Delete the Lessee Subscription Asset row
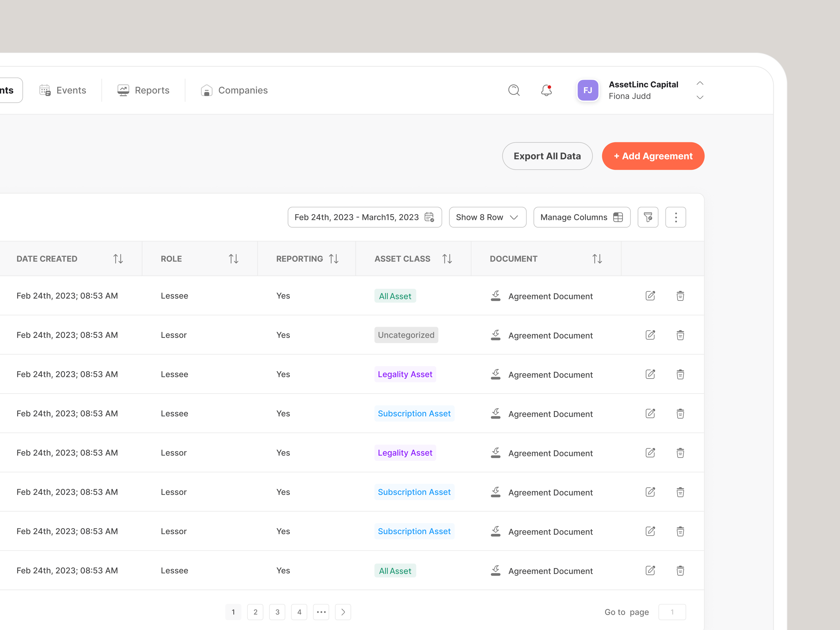Image resolution: width=840 pixels, height=630 pixels. pyautogui.click(x=680, y=413)
